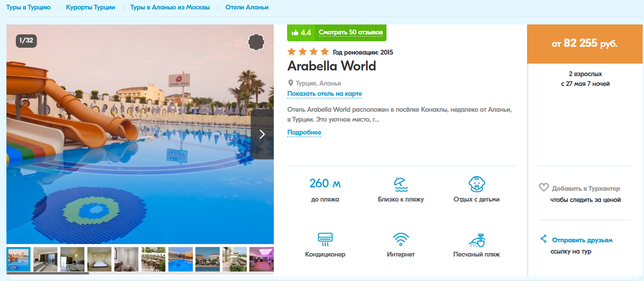
Task: Click Отправить друзьям link text
Action: [582, 240]
